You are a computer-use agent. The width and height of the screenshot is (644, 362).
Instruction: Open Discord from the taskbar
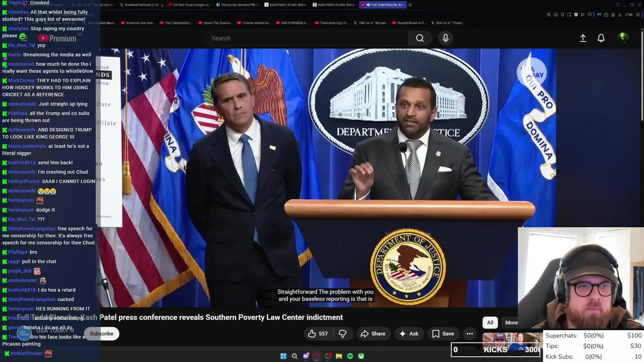[x=306, y=356]
